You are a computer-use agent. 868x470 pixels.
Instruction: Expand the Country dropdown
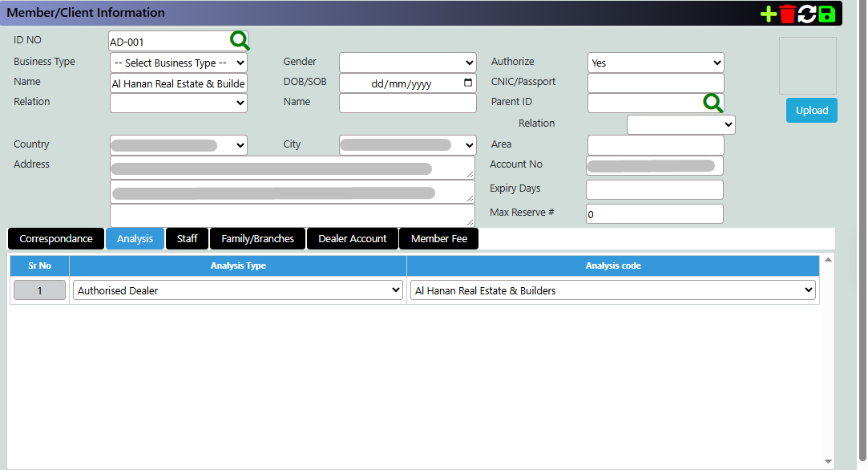pos(178,145)
